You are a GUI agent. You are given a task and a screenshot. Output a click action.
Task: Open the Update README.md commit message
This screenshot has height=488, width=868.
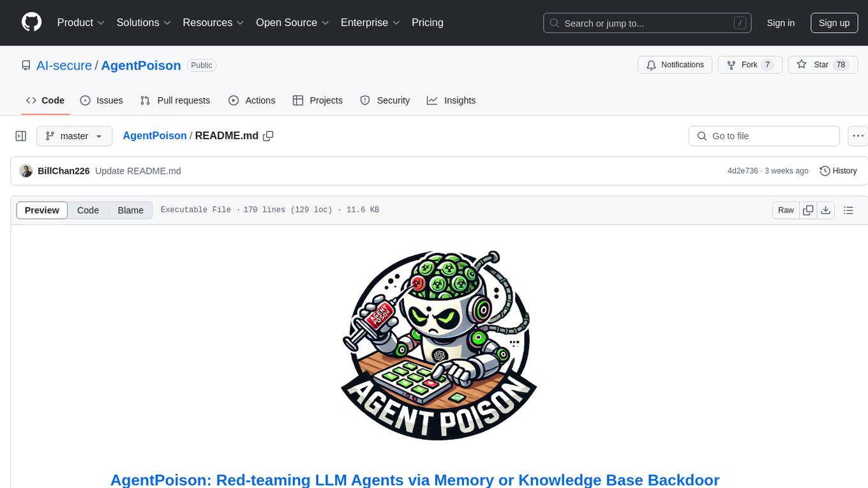click(x=138, y=171)
